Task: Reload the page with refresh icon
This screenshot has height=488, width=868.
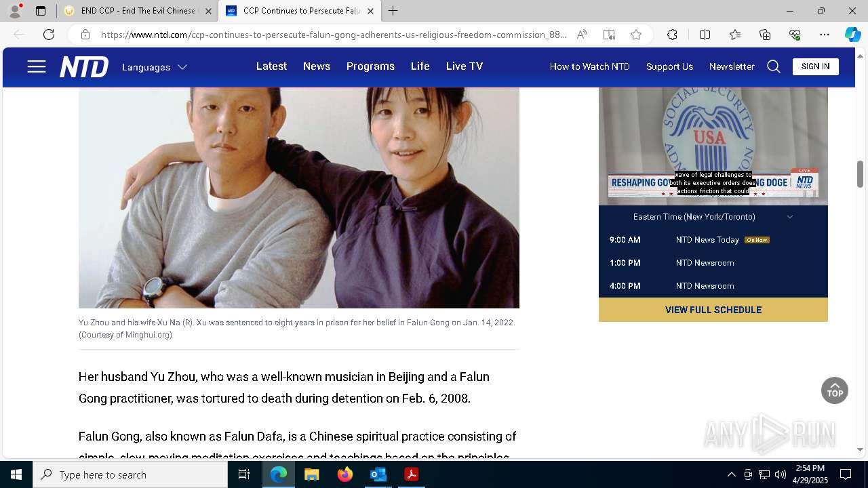Action: (x=49, y=35)
